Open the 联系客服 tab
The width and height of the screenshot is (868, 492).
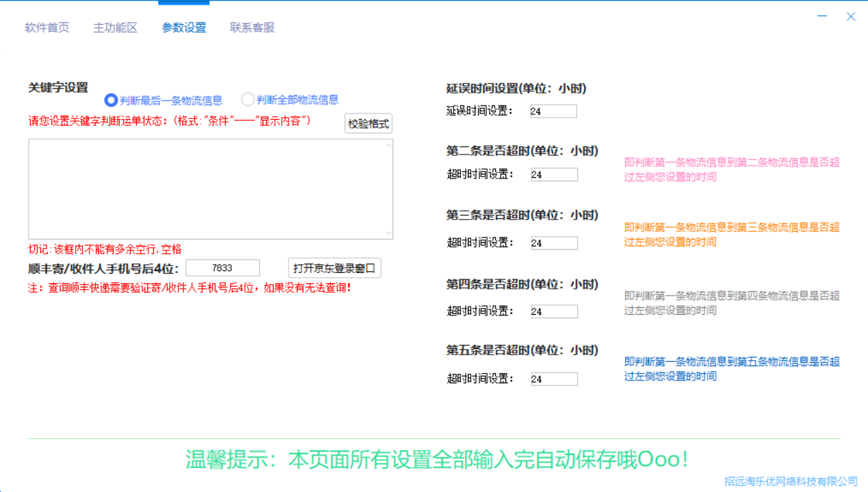250,28
